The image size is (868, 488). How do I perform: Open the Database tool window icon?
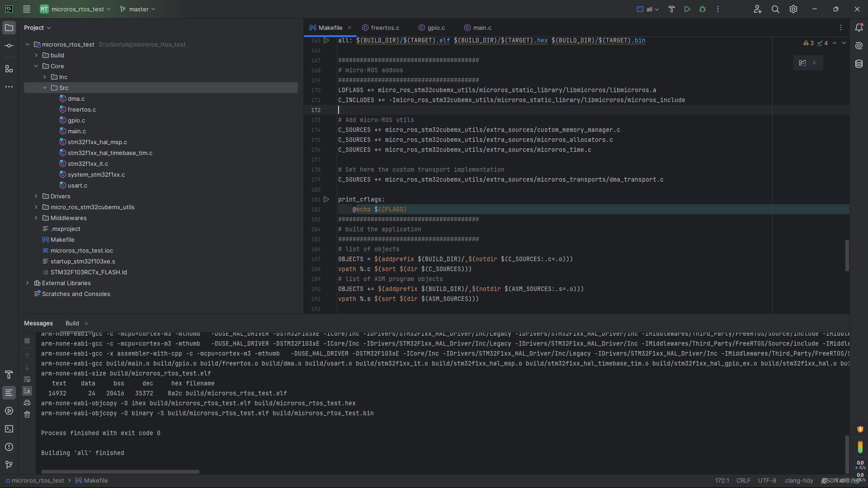coord(859,64)
